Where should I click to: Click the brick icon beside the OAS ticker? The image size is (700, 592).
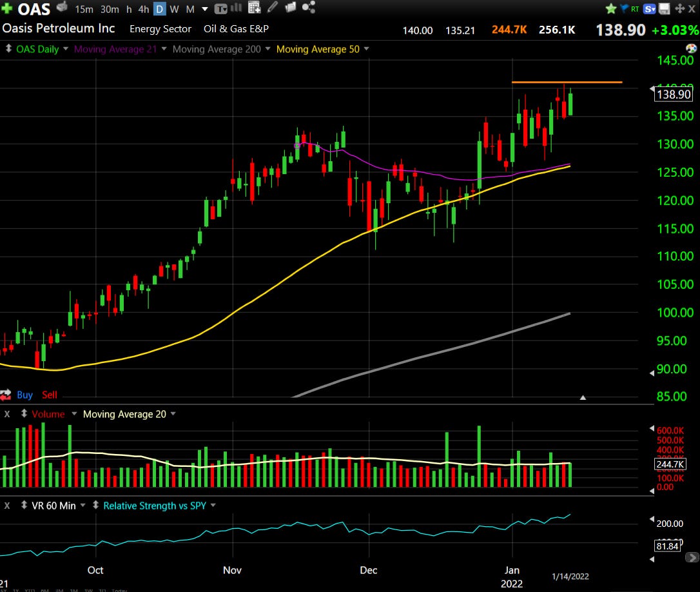62,6
